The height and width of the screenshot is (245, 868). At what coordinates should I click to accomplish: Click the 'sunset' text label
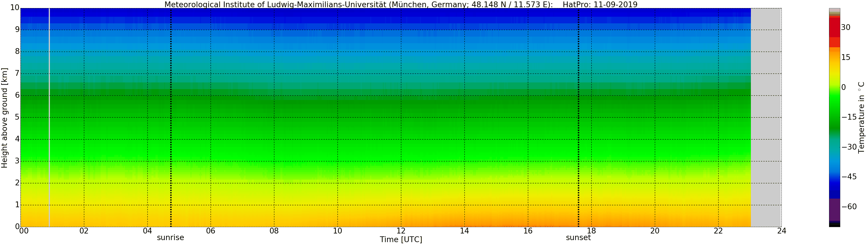578,238
